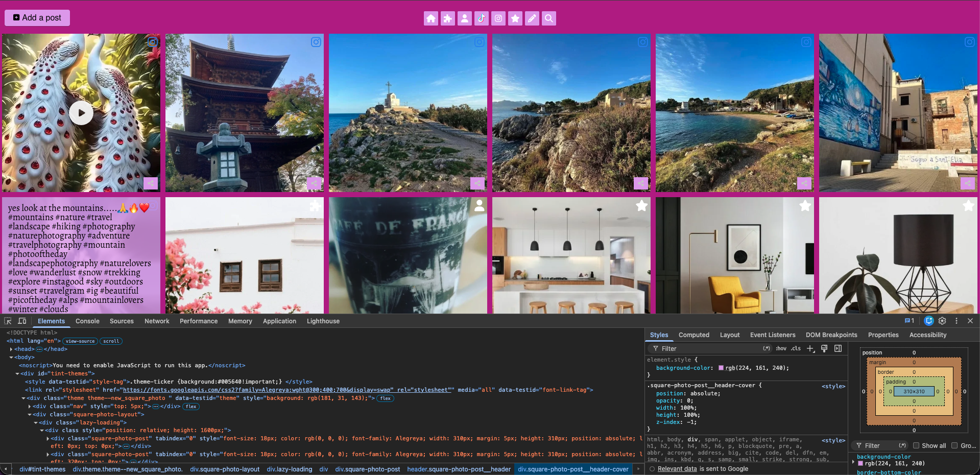Open the hilltop chapel coast photo
This screenshot has width=980, height=475.
click(x=408, y=113)
